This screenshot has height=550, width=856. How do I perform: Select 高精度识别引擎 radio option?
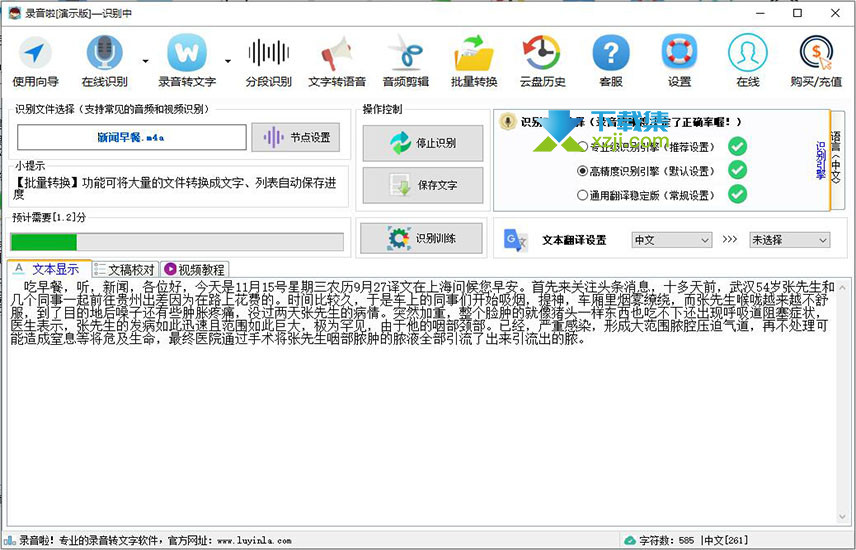click(583, 171)
